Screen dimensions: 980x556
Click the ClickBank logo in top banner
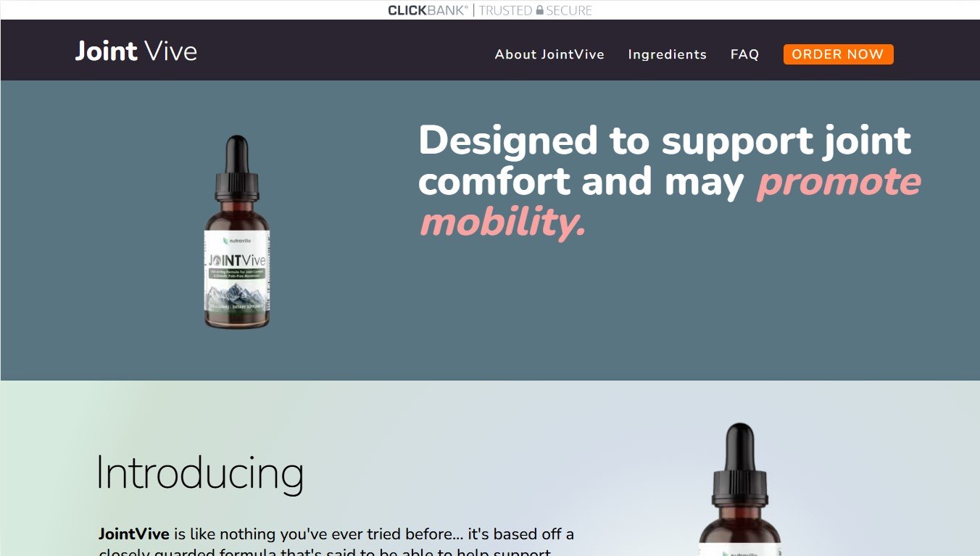[x=428, y=10]
